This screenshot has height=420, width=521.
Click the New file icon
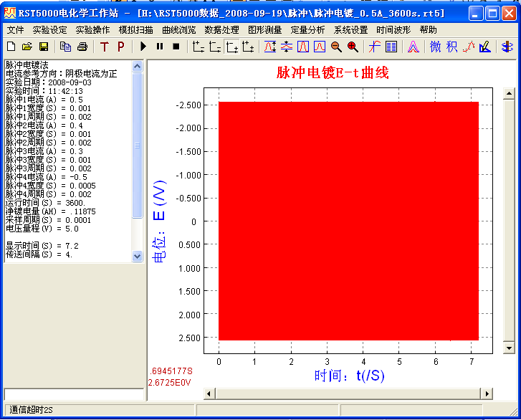coord(11,47)
